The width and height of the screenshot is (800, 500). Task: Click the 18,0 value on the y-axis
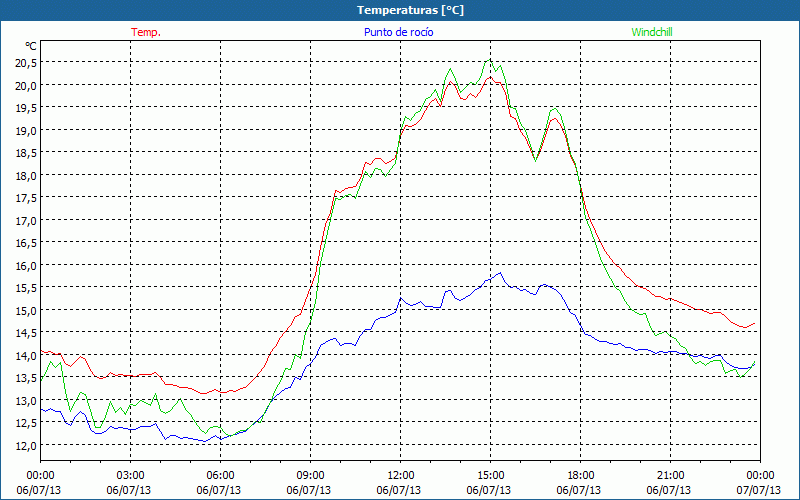coord(28,175)
